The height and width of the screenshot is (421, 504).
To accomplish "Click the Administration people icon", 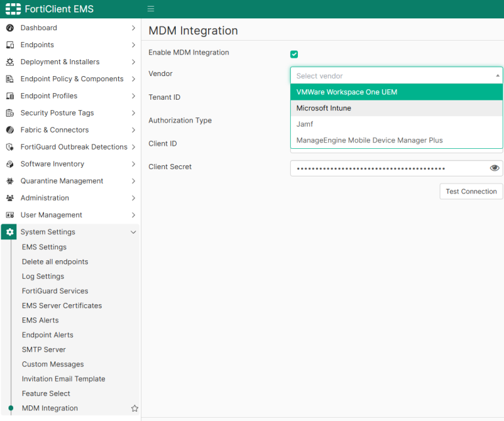I will pyautogui.click(x=10, y=198).
